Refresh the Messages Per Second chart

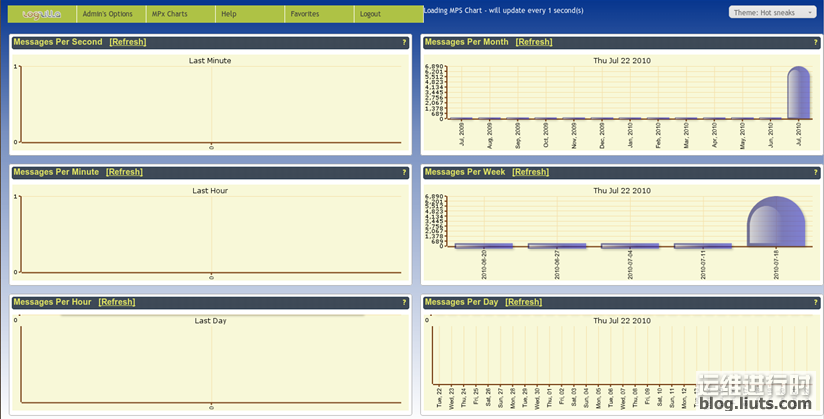(x=127, y=42)
